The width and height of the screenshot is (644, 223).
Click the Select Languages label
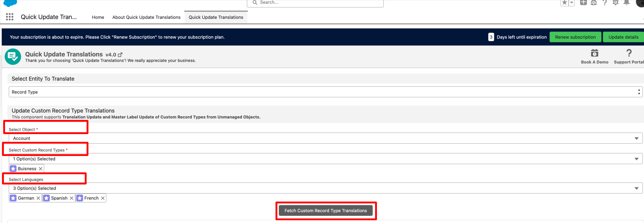tap(26, 179)
